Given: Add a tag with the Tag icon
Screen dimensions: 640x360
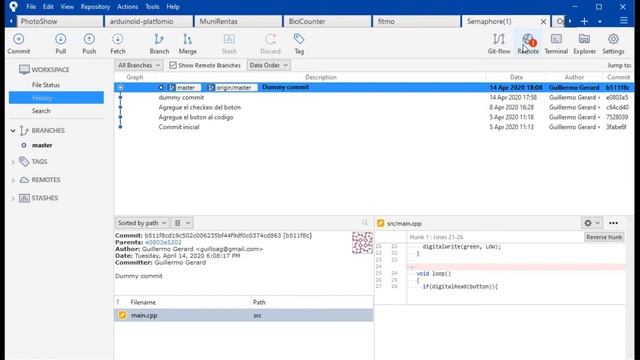Looking at the screenshot, I should (x=299, y=44).
